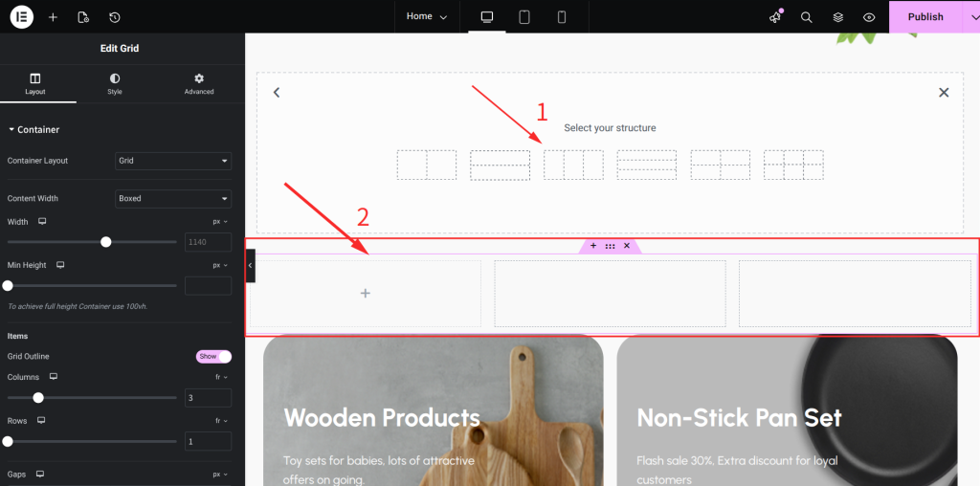Click the Columns responsive device icon
980x486 pixels.
[x=54, y=377]
